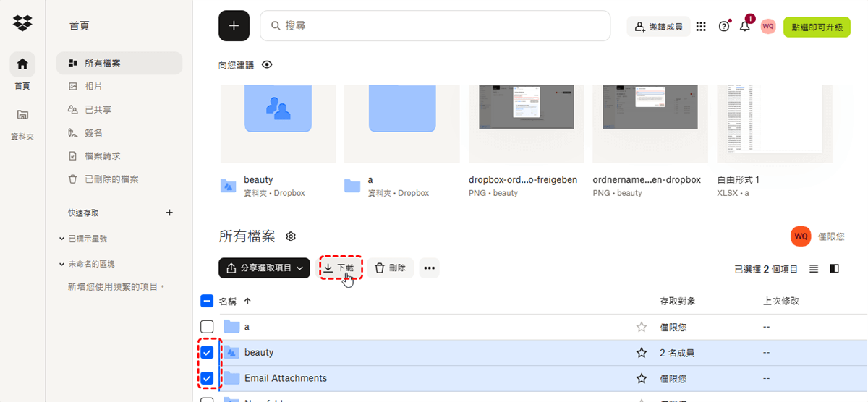Open the 首頁 home icon in the rail
868x402 pixels.
point(22,64)
